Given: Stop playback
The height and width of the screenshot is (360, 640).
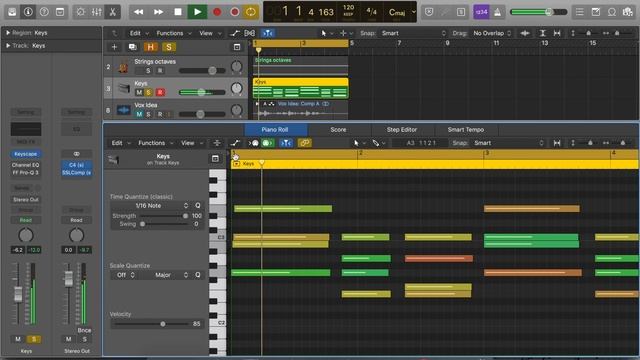Looking at the screenshot, I should (x=178, y=12).
